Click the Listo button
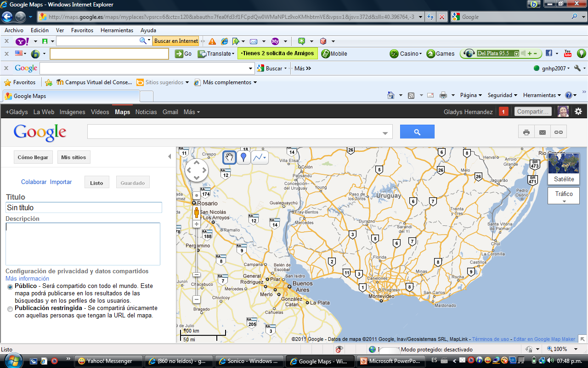The height and width of the screenshot is (368, 588). [x=96, y=182]
